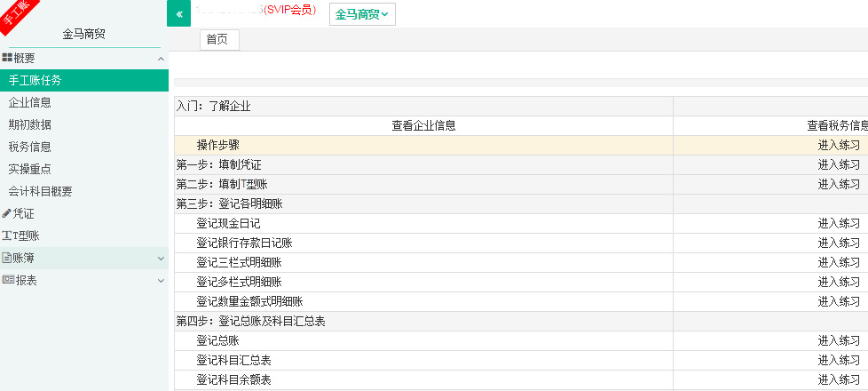Open the 金马商贸 company dropdown
Screen dimensions: 868x391
pyautogui.click(x=362, y=14)
